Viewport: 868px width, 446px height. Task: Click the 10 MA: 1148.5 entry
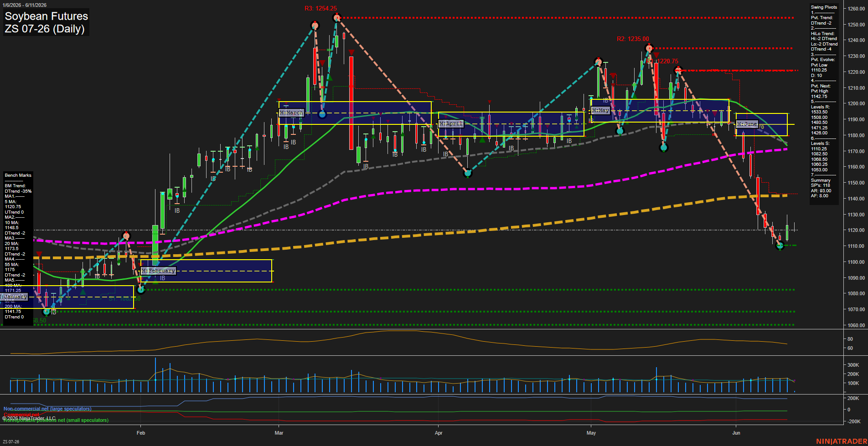[x=12, y=225]
